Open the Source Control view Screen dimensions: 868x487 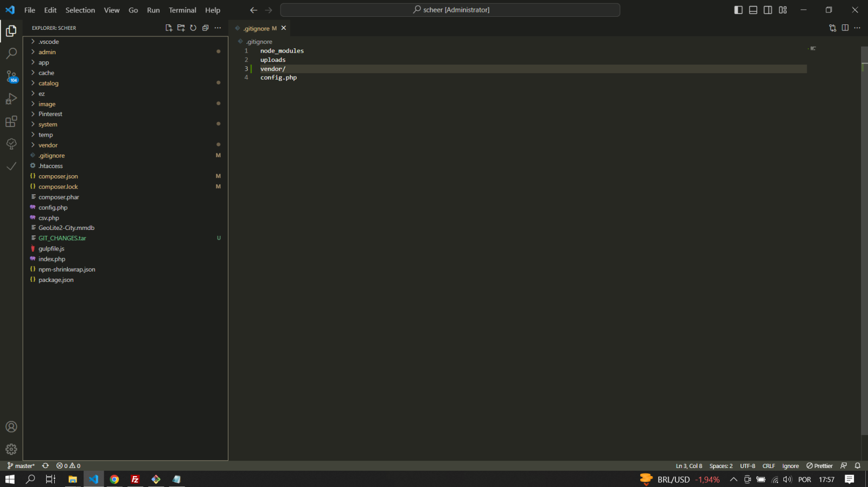(11, 76)
